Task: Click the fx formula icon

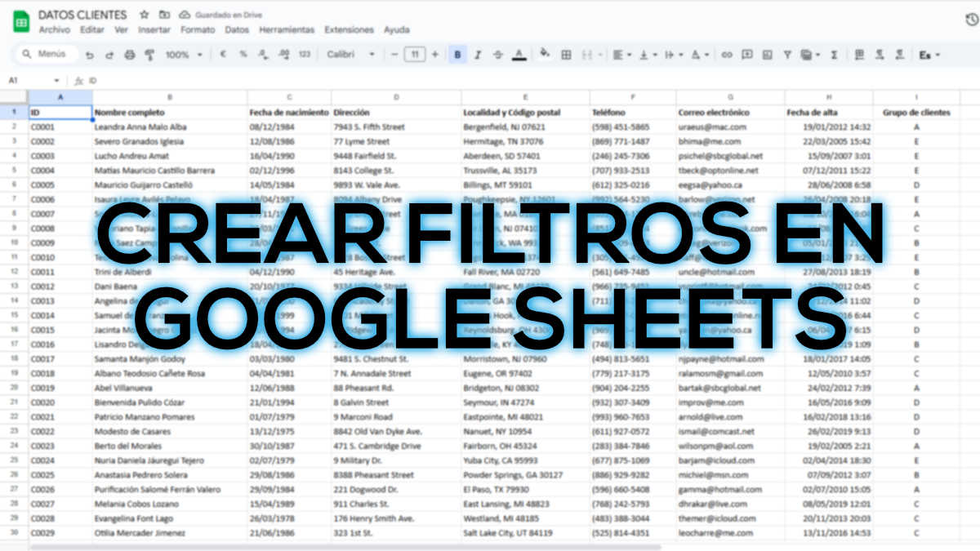Action: point(78,81)
